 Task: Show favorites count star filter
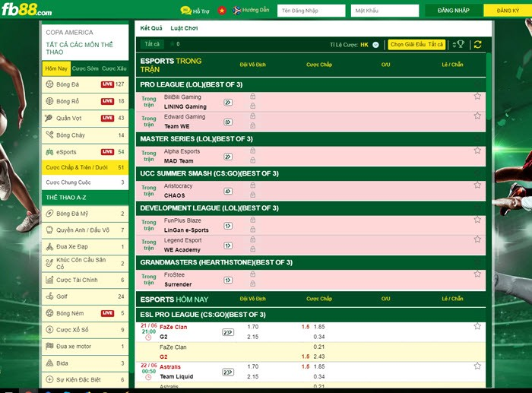point(175,44)
